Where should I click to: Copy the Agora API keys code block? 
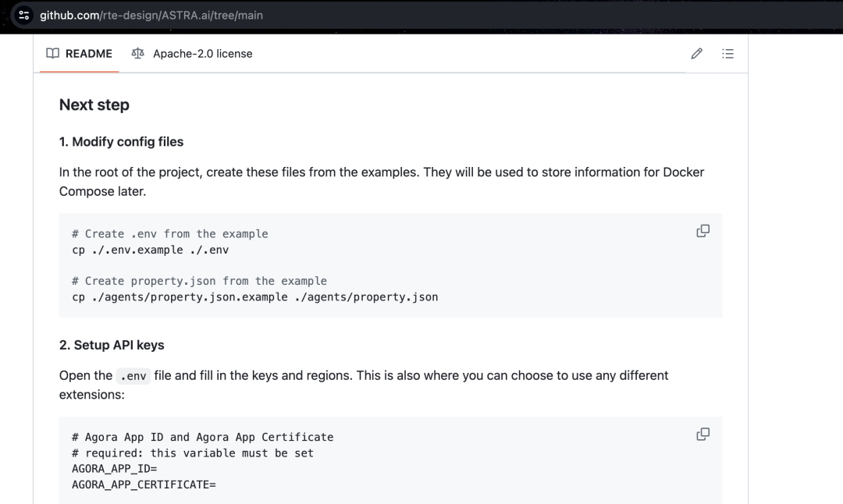click(702, 434)
